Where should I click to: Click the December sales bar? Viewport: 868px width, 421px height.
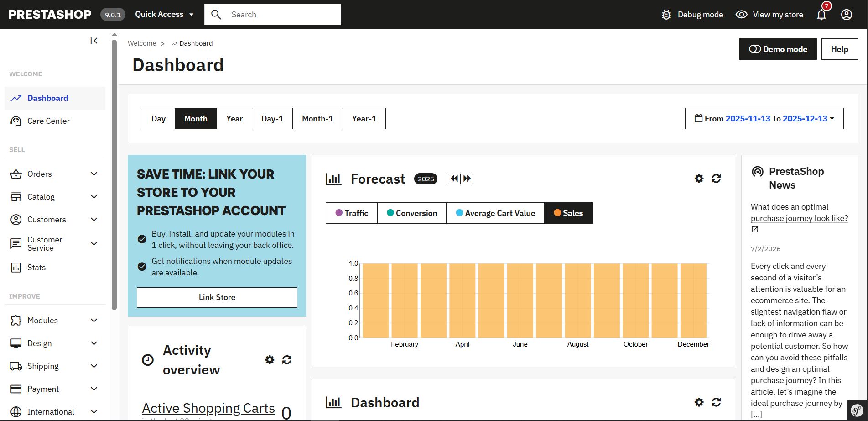tap(693, 300)
